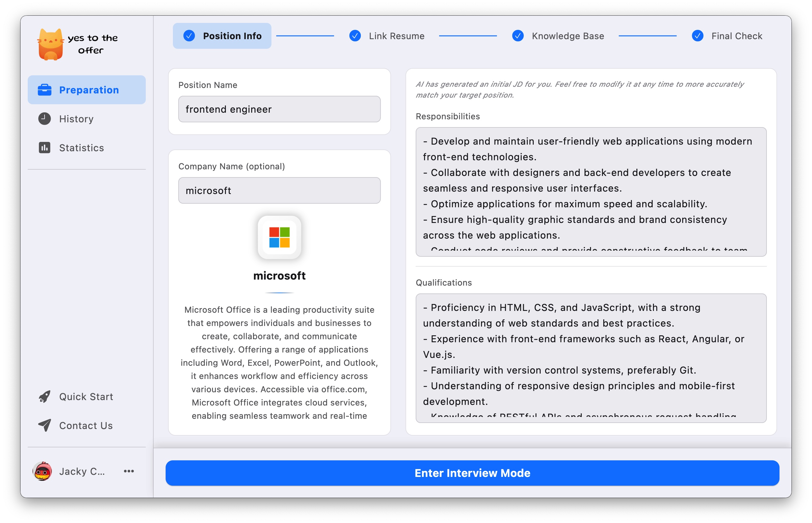Open the three-dots account options menu
The width and height of the screenshot is (812, 523).
[x=129, y=471]
